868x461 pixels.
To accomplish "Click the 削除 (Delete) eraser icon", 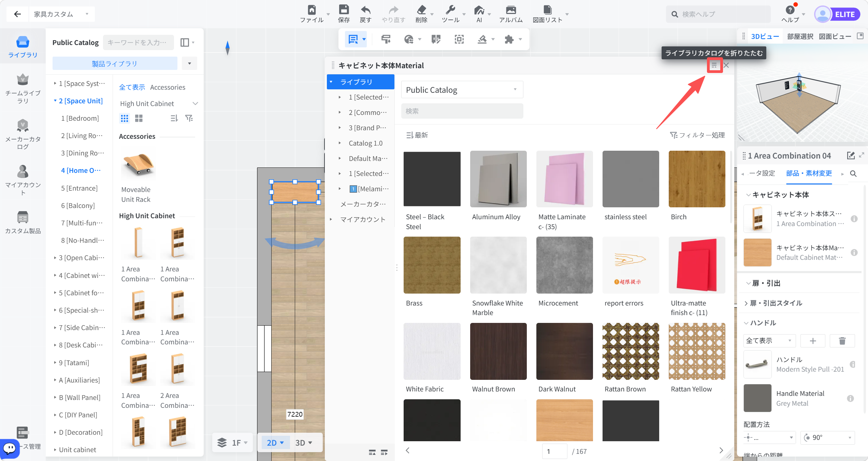I will [x=421, y=10].
